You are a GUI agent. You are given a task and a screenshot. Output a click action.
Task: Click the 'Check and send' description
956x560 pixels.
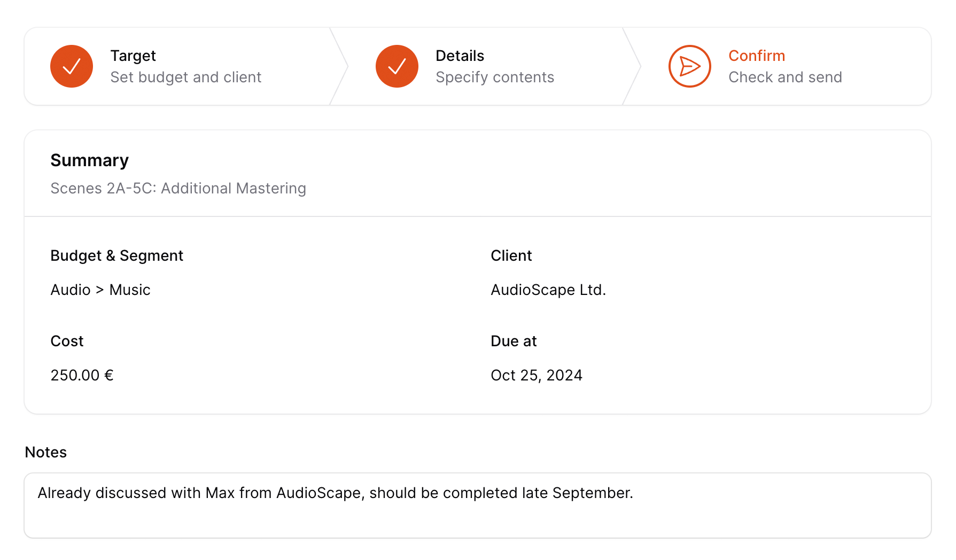point(784,77)
